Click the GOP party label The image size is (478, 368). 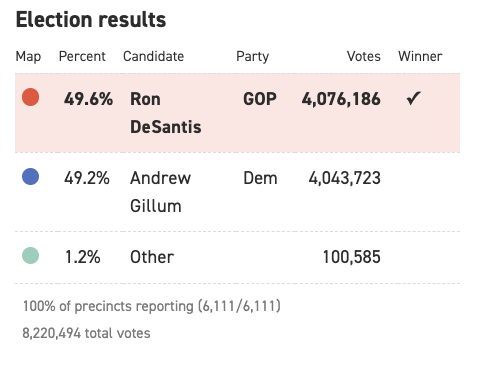pyautogui.click(x=260, y=99)
